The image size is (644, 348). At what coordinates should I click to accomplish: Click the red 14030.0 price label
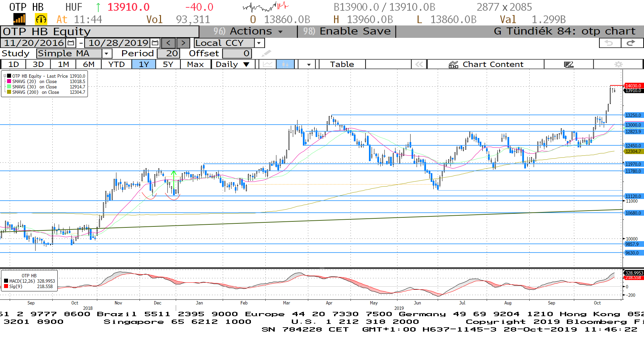click(x=633, y=86)
